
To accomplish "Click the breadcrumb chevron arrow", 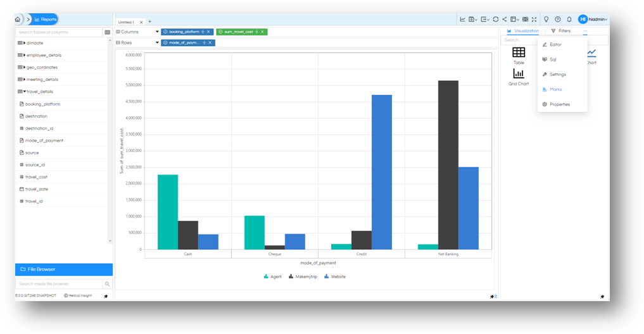I will pos(28,19).
